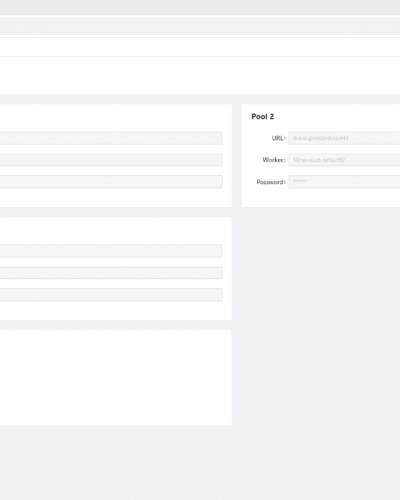Click the light grey toolbar strip near top

tap(200, 25)
